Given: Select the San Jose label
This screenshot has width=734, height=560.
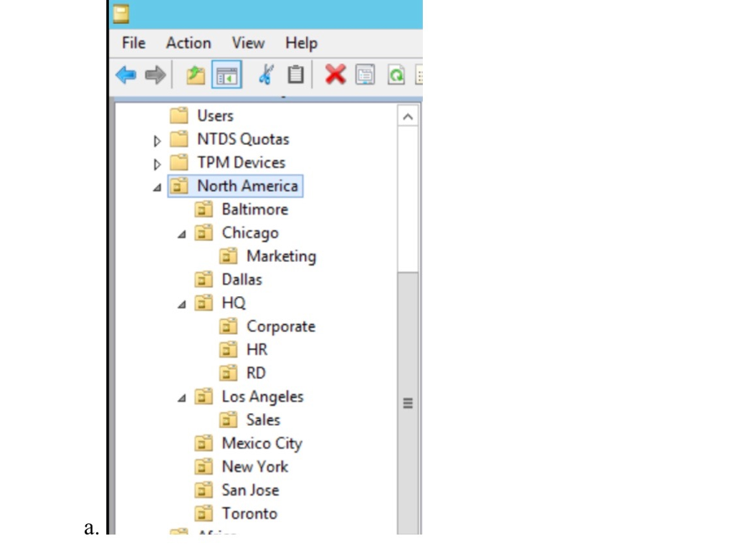Looking at the screenshot, I should tap(250, 490).
